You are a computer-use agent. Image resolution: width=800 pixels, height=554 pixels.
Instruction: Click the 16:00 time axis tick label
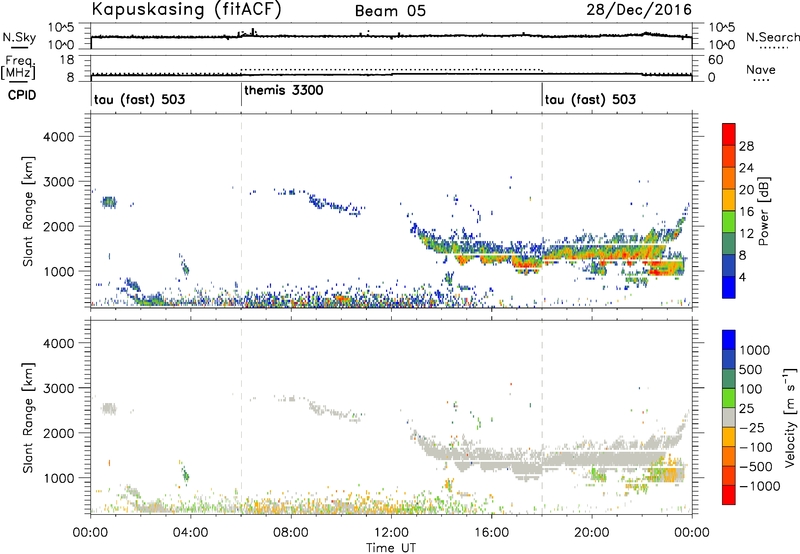(x=491, y=533)
